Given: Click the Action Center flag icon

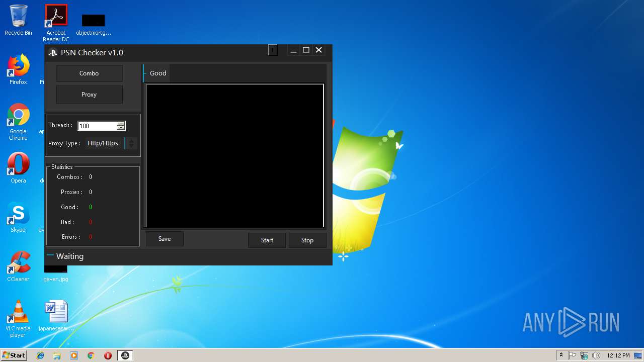Looking at the screenshot, I should [572, 355].
